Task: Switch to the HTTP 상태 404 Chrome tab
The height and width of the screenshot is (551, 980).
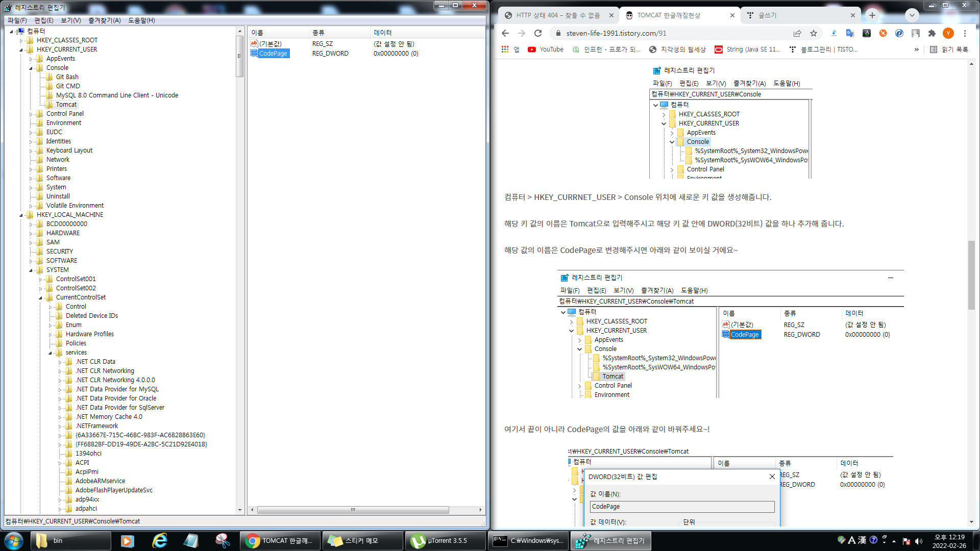Action: tap(558, 15)
